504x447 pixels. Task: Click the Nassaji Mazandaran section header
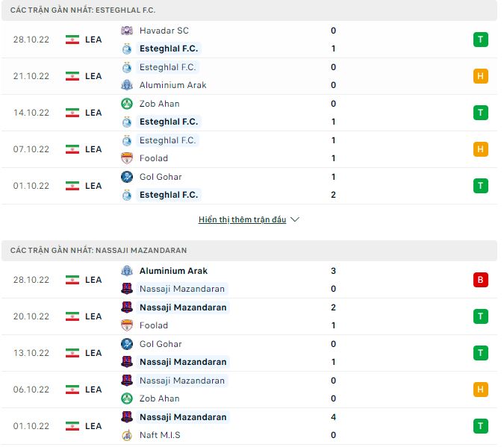pos(249,251)
